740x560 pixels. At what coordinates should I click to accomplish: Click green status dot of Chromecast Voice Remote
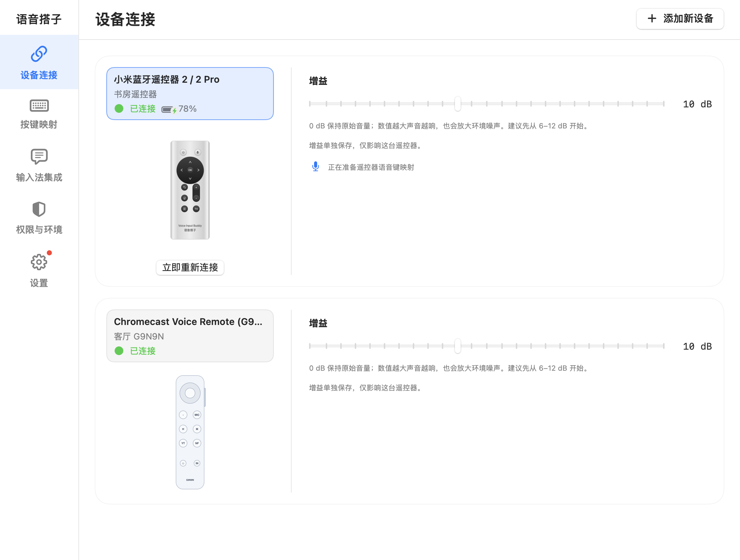pos(119,351)
